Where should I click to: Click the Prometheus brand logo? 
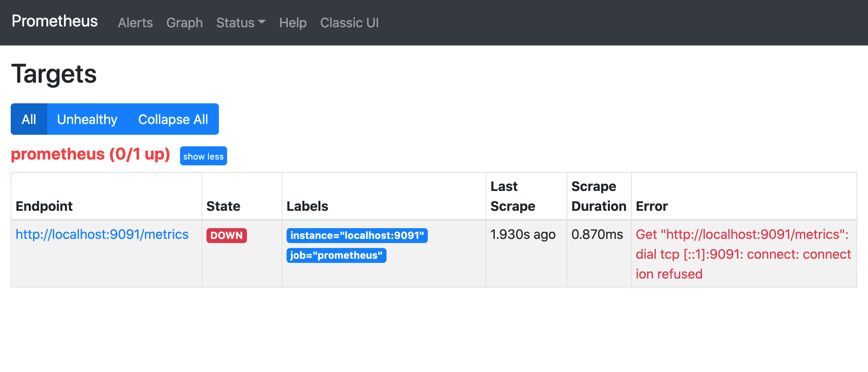(55, 21)
